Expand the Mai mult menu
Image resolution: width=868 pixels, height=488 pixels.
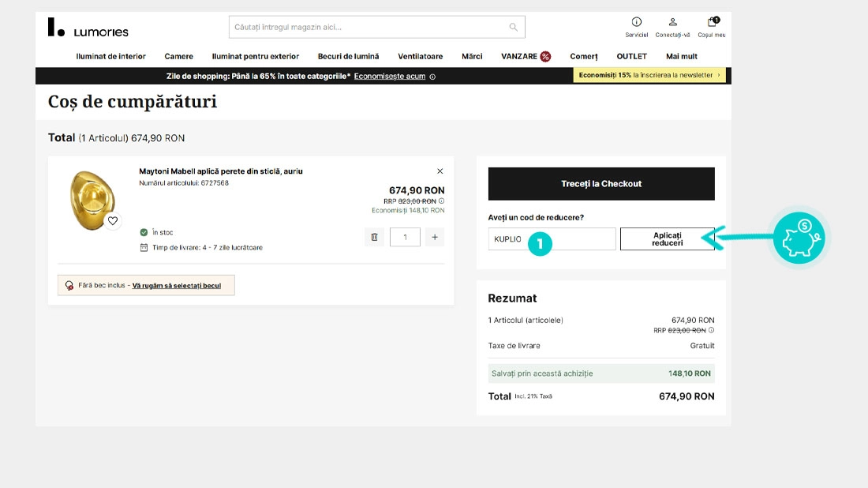[682, 57]
